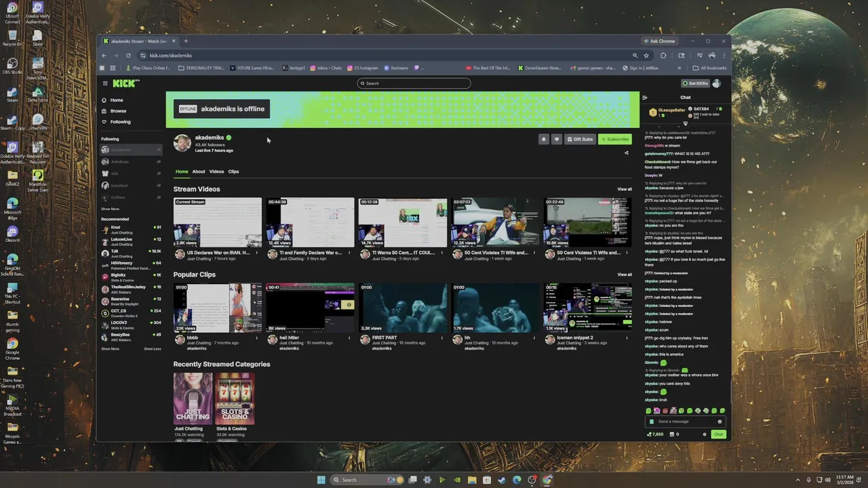Click the Send a message chat input
The height and width of the screenshot is (488, 868).
[685, 422]
